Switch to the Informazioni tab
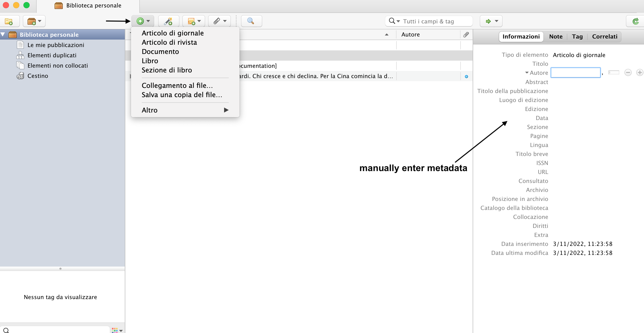This screenshot has width=644, height=333. click(x=521, y=36)
